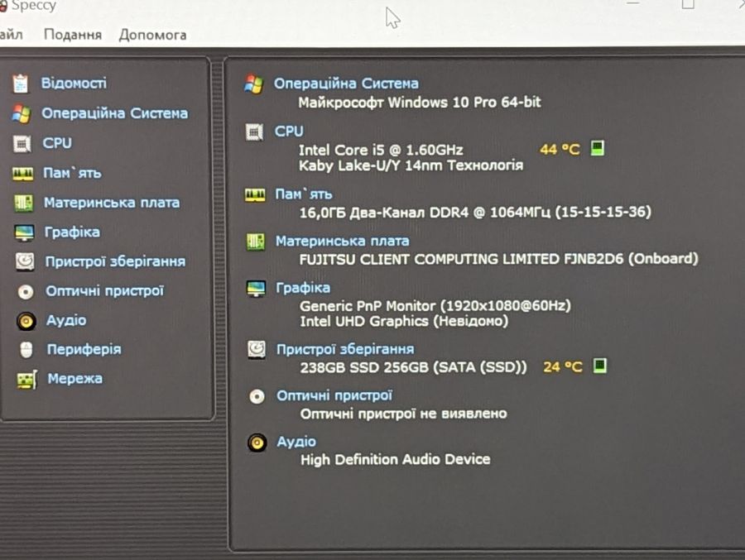This screenshot has width=745, height=560.
Task: Click the hard drive icon in sidebar
Action: pos(25,261)
